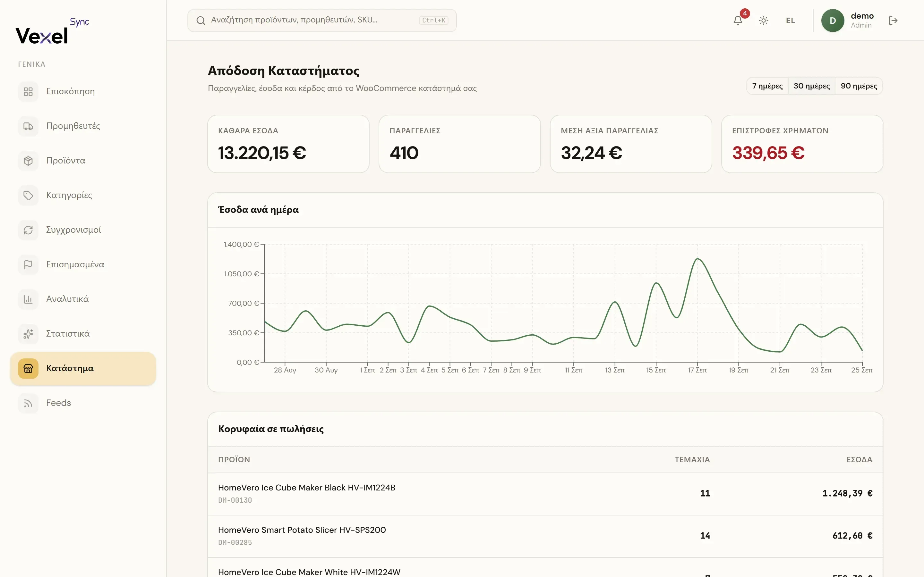This screenshot has height=577, width=924.
Task: Open Συγχρονισμοί refresh icon
Action: pyautogui.click(x=28, y=230)
